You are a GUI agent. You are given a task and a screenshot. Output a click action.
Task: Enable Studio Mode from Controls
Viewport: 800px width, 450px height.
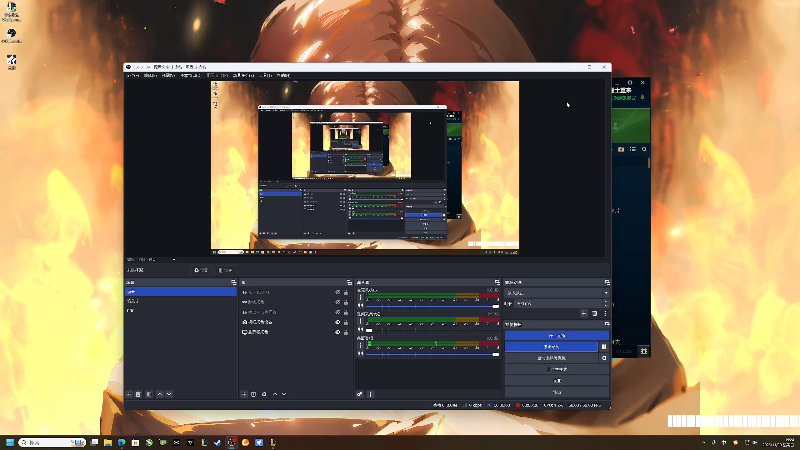coord(557,369)
